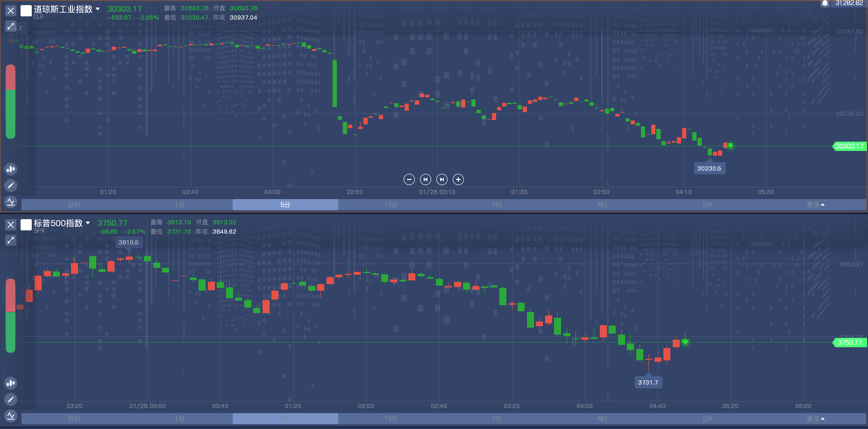Switch SPX chart to 15分 timeframe
This screenshot has width=868, height=429.
391,419
